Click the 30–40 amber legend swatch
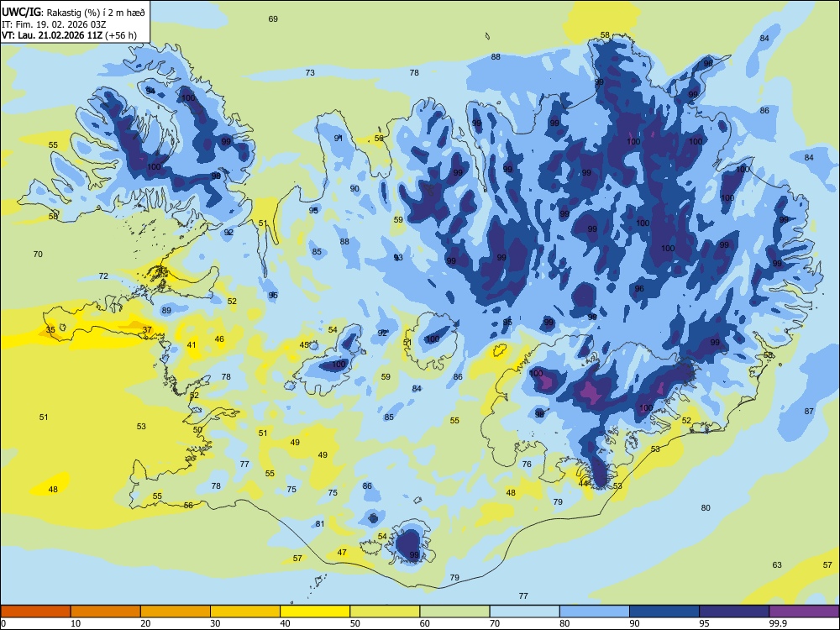Image resolution: width=840 pixels, height=630 pixels. (245, 612)
